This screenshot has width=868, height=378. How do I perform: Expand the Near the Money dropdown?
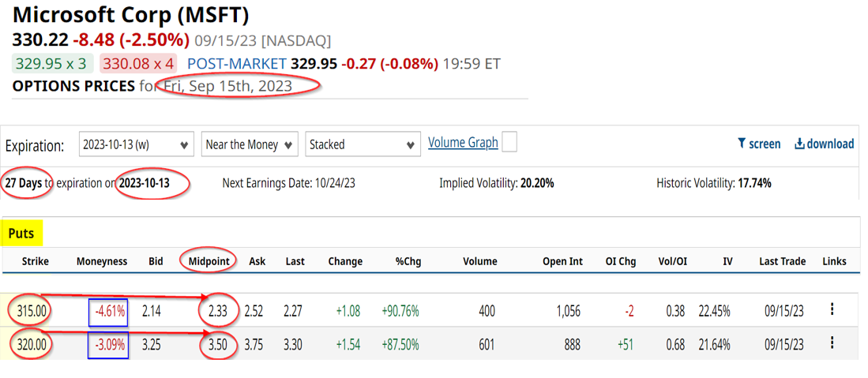point(250,144)
